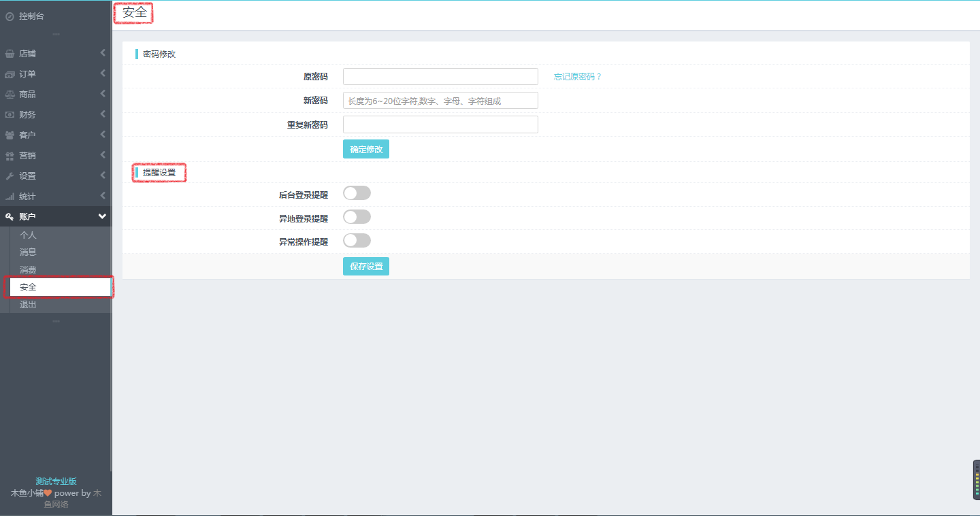Screen dimensions: 980x519
Task: Select 退出 in the account submenu
Action: 28,305
